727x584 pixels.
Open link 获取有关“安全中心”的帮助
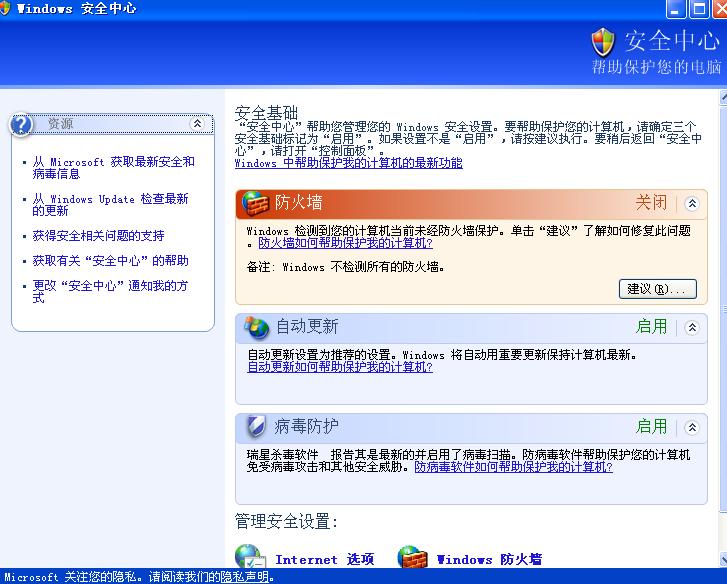click(x=110, y=261)
